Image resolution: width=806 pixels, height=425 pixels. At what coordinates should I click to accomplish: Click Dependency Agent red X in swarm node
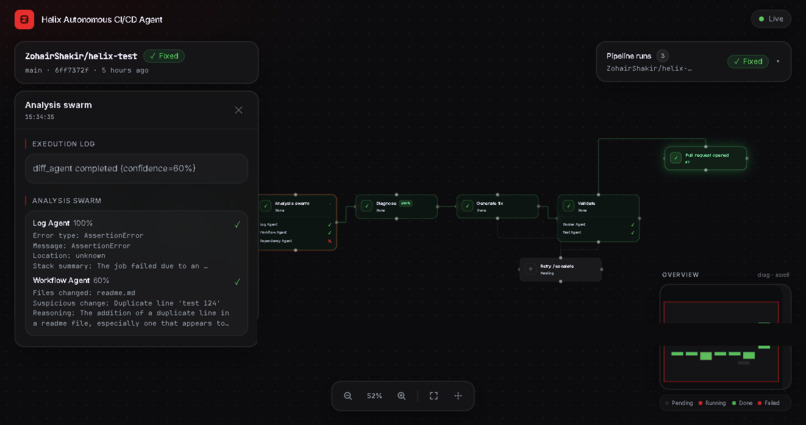click(329, 241)
